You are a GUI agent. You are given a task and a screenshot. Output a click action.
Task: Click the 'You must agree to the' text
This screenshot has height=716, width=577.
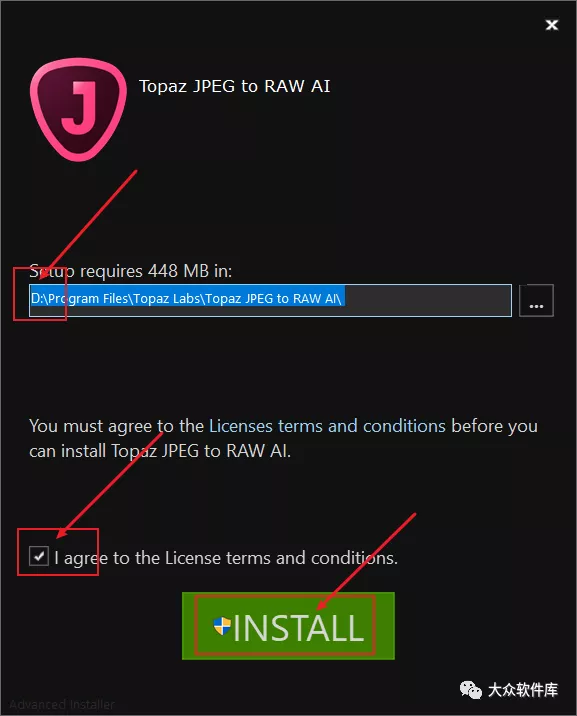(116, 426)
